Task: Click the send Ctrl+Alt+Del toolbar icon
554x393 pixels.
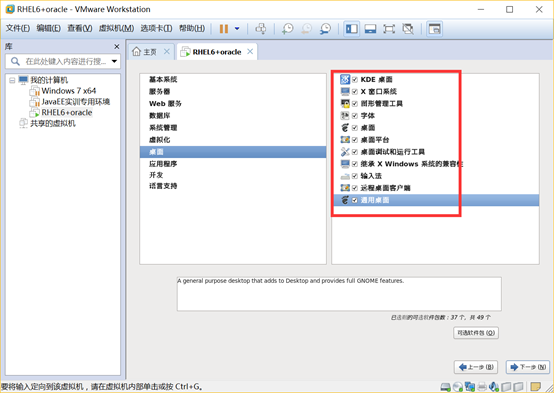Action: 261,29
